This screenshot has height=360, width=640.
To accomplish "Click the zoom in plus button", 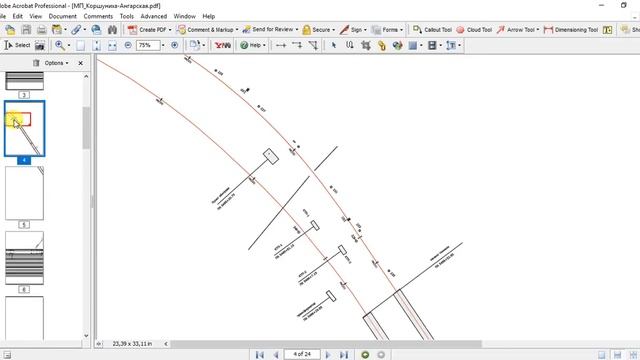I will click(174, 45).
